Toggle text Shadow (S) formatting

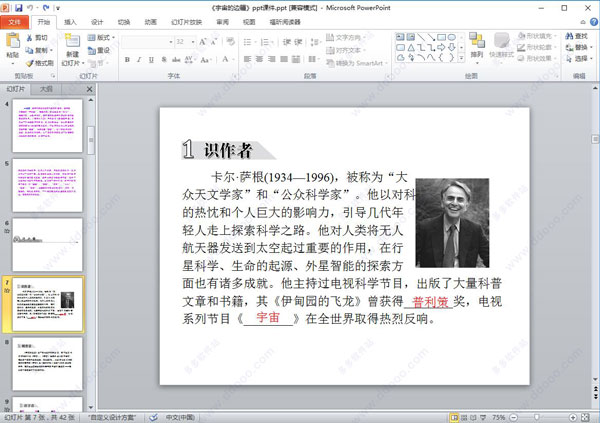point(164,59)
